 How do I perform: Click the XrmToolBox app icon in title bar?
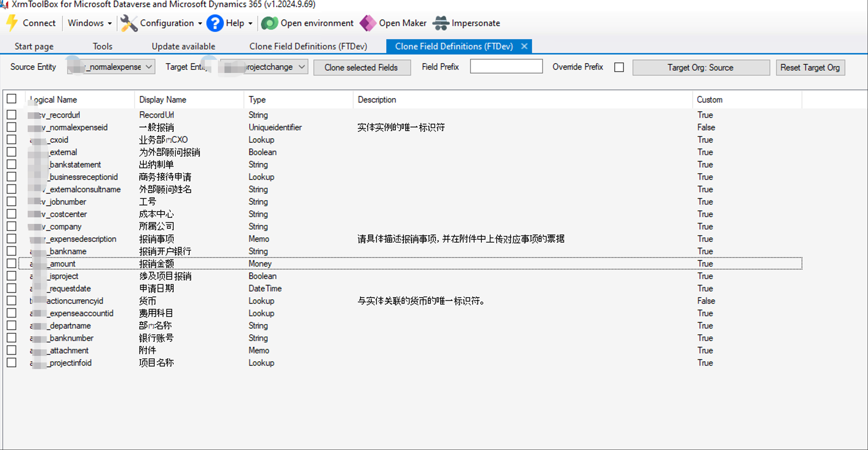[x=4, y=4]
